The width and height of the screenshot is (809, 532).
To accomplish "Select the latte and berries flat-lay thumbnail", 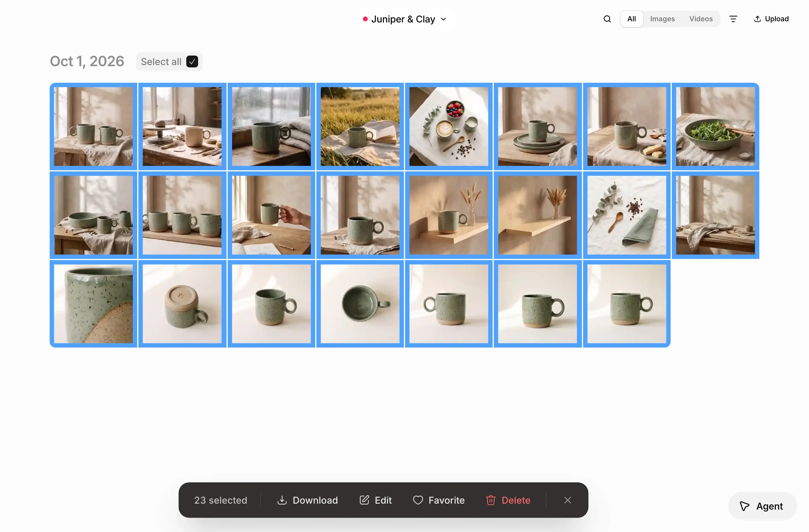I will pos(449,126).
